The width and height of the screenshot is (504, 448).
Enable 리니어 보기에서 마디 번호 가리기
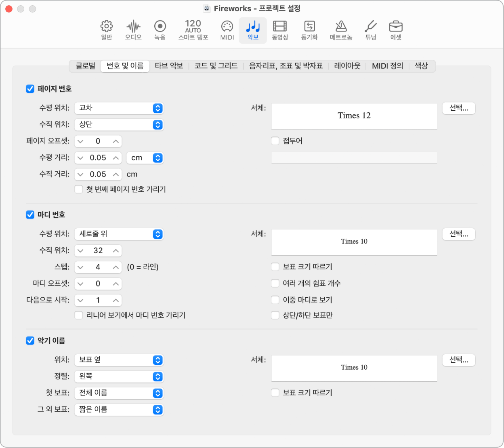coord(79,315)
